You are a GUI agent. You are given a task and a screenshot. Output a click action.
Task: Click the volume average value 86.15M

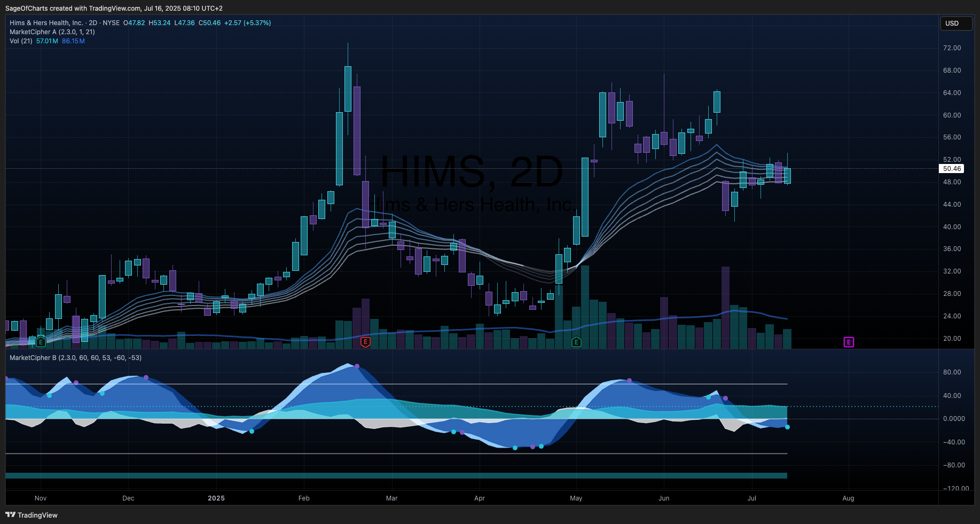[x=73, y=41]
